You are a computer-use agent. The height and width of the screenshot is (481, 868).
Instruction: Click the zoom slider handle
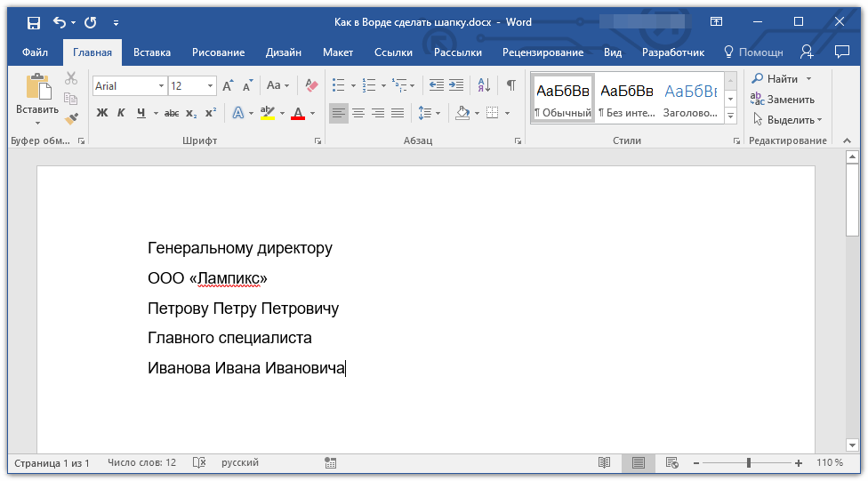pyautogui.click(x=749, y=462)
